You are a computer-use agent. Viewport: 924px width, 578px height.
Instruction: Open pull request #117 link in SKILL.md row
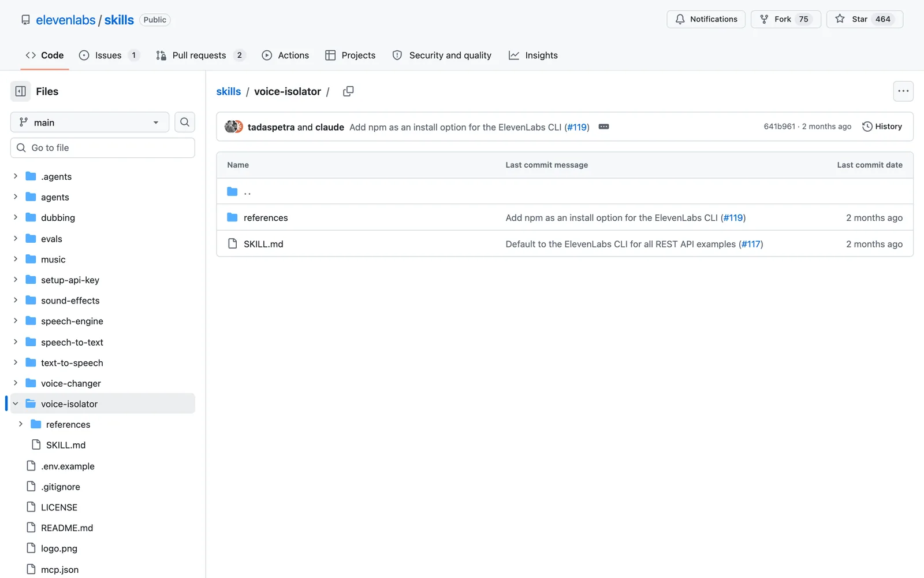(751, 244)
